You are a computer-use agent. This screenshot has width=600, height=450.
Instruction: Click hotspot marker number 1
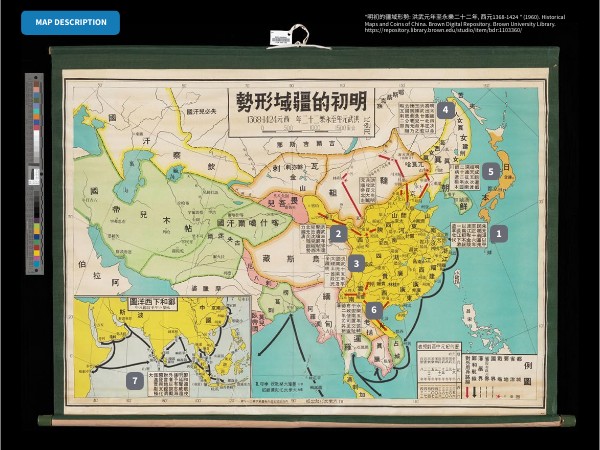click(x=498, y=234)
